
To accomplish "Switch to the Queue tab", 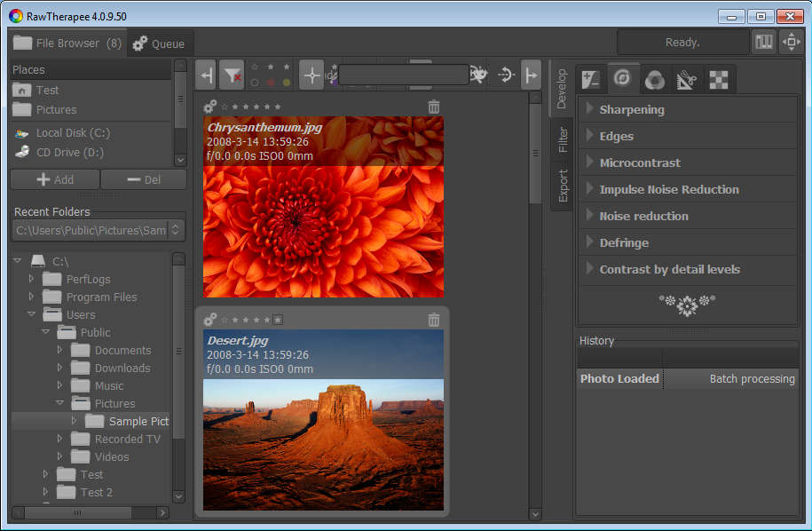I will point(159,44).
